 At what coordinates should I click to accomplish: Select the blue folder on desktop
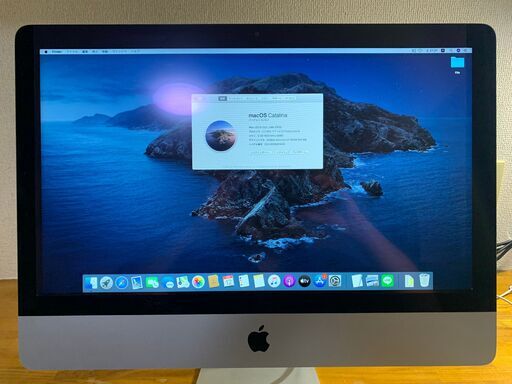pos(457,62)
